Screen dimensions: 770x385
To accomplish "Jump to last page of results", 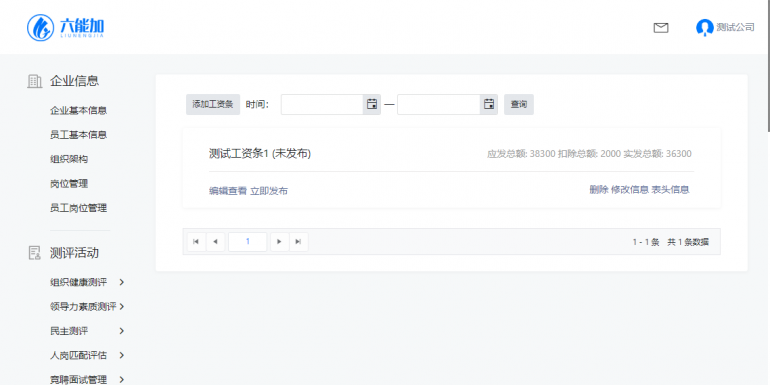I will click(x=299, y=242).
